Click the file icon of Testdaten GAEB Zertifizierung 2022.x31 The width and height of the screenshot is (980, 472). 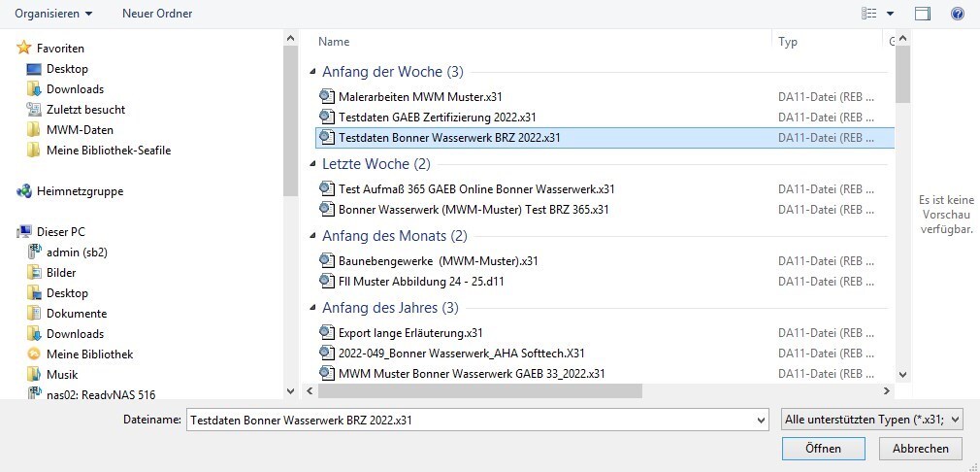[x=327, y=117]
